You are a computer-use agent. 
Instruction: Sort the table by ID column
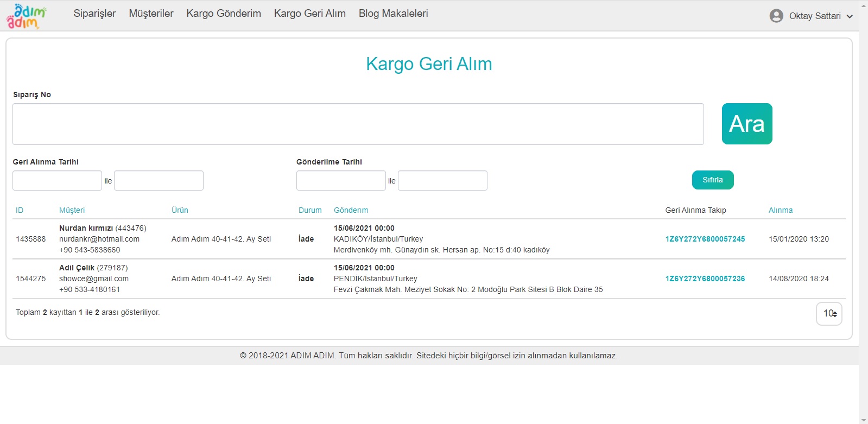[20, 210]
